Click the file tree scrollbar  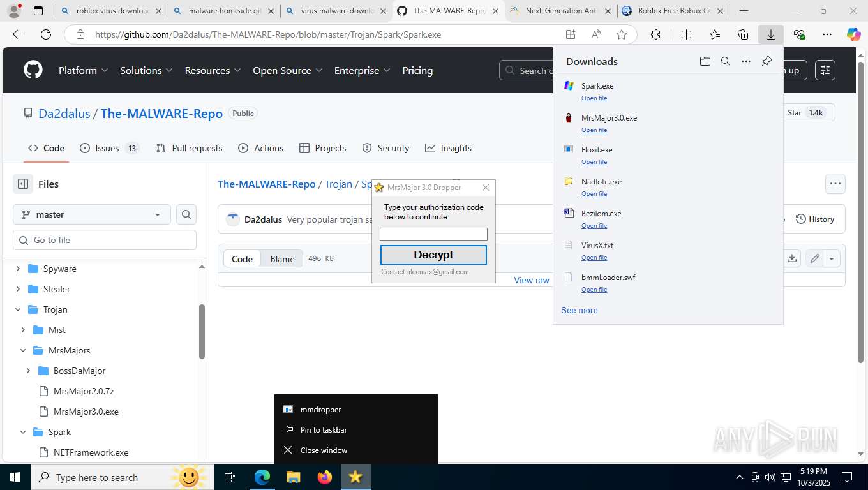(202, 332)
